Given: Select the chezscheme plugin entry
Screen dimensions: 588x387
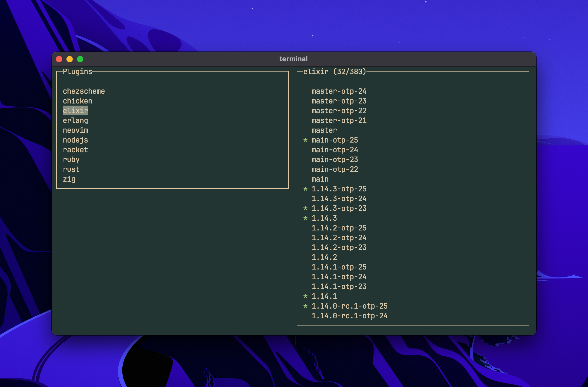Looking at the screenshot, I should point(84,91).
